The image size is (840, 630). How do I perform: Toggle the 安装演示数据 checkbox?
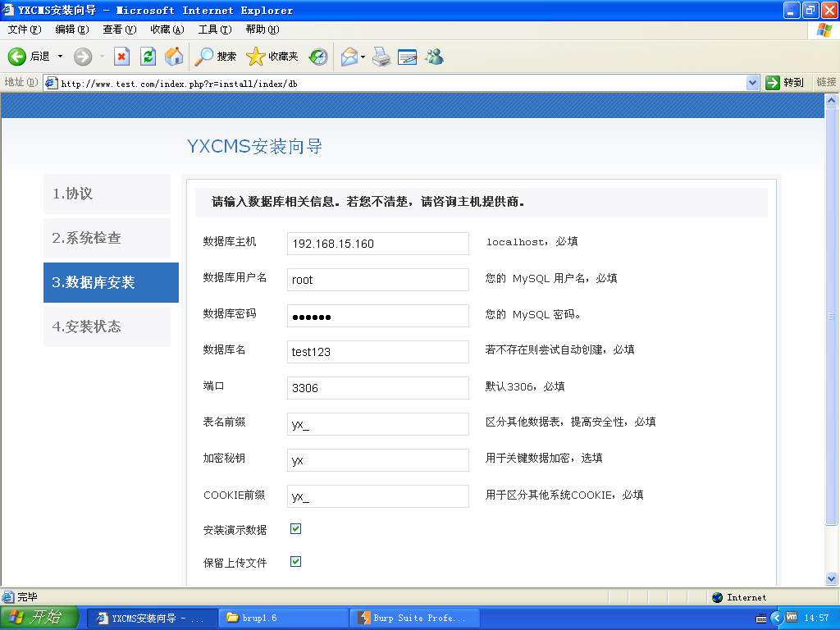[295, 529]
